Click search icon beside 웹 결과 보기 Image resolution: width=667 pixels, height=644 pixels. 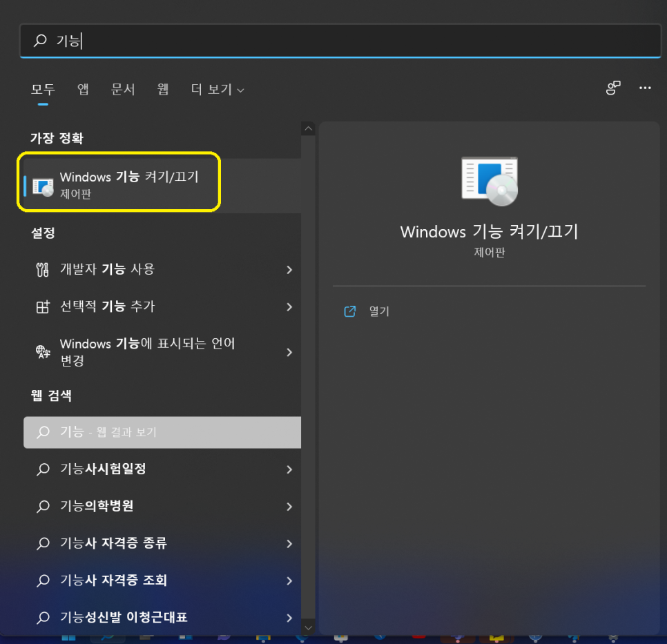[43, 432]
